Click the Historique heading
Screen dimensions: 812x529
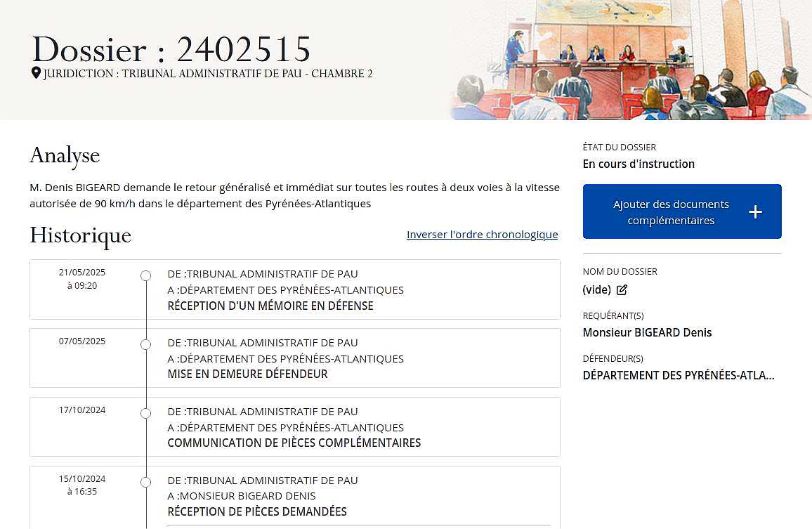(80, 236)
